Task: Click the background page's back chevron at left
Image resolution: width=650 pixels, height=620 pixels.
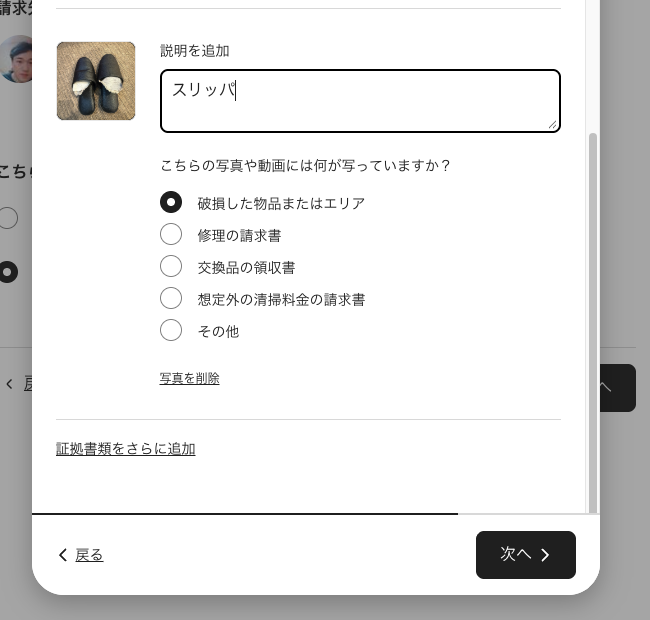Action: (9, 383)
